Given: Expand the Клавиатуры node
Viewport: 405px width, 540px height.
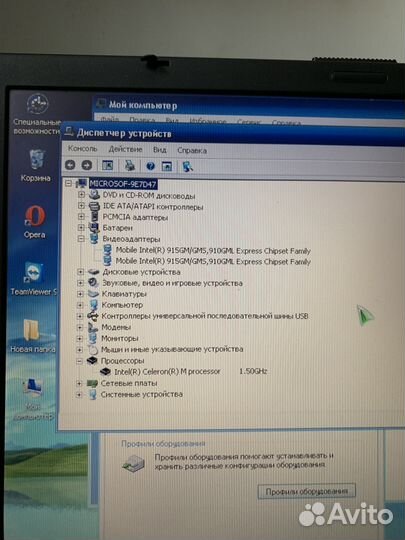Looking at the screenshot, I should click(80, 294).
